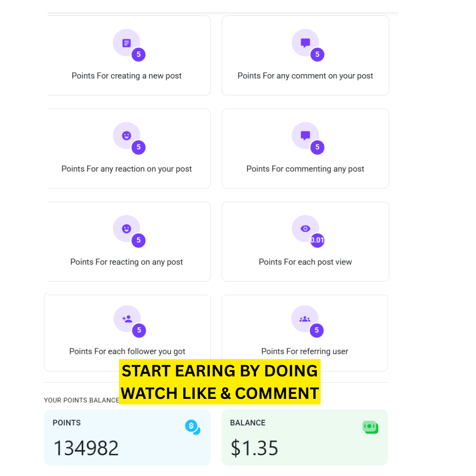Click the new post document icon
Screen dimensions: 476x476
[126, 43]
